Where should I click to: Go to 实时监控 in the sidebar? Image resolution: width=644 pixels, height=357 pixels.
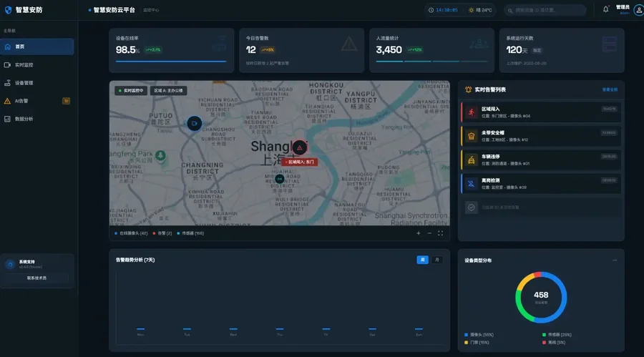24,64
